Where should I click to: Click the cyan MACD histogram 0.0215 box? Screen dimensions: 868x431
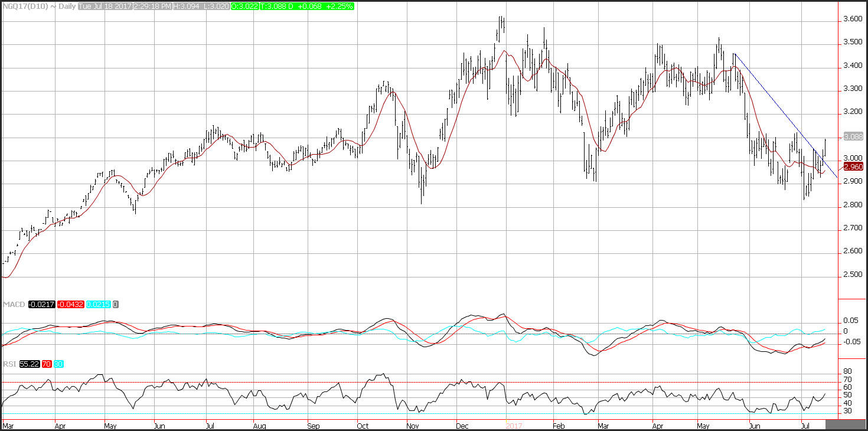pos(99,304)
